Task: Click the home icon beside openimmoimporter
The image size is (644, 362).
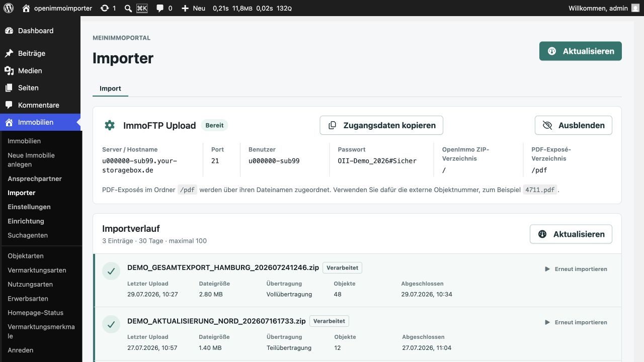Action: [26, 8]
